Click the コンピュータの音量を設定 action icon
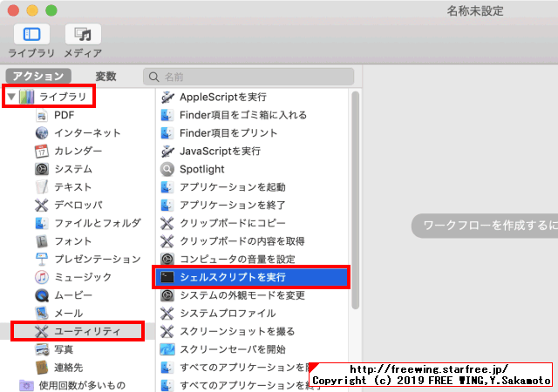The height and width of the screenshot is (392, 558). click(167, 259)
